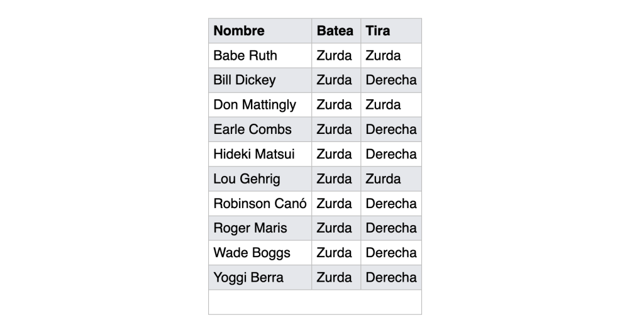This screenshot has width=644, height=330.
Task: Click the Tira column header
Action: [x=378, y=31]
